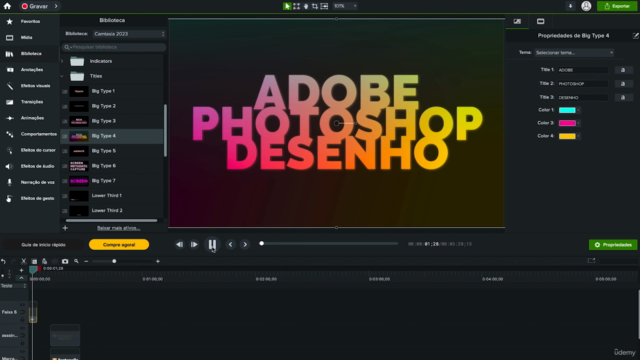Viewport: 640px width, 360px height.
Task: Click the Cut scissors icon
Action: 24,261
